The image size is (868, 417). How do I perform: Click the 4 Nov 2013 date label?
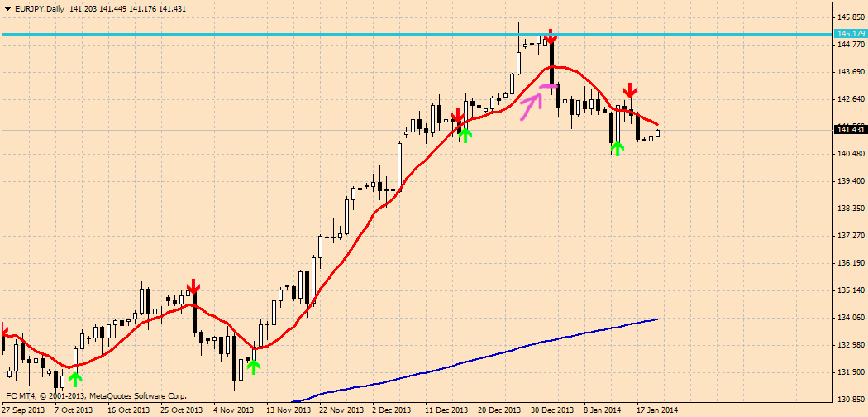click(x=232, y=410)
